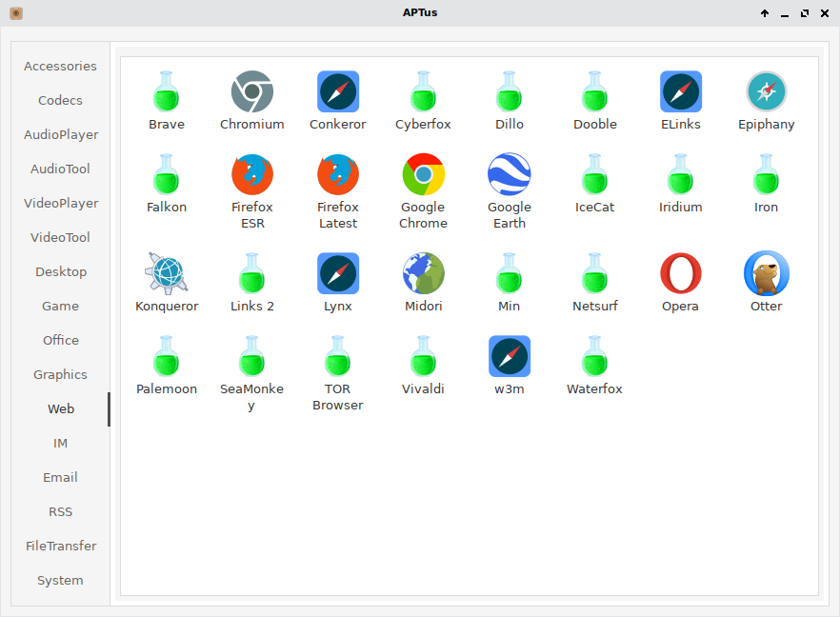Viewport: 840px width, 617px height.
Task: Open the FileTransfer category tab
Action: coord(61,546)
